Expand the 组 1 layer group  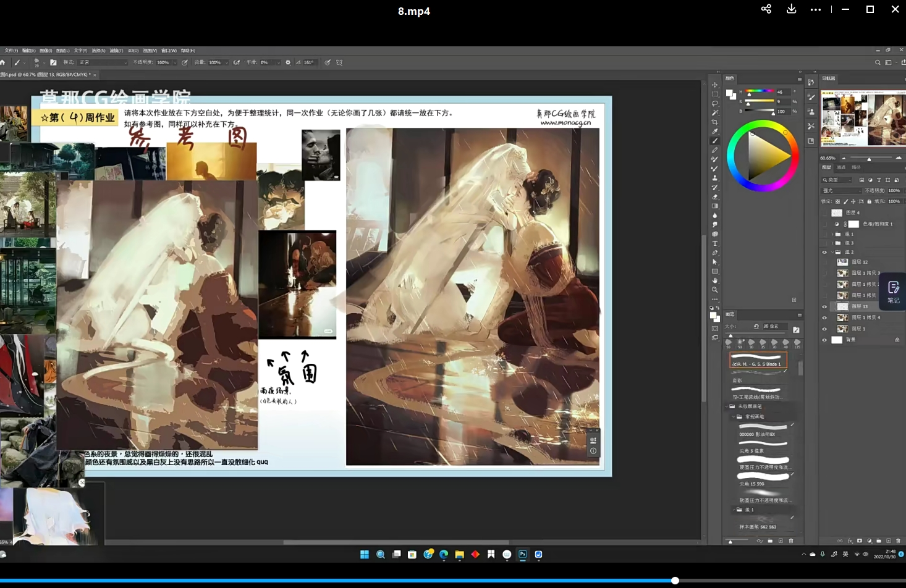click(832, 234)
